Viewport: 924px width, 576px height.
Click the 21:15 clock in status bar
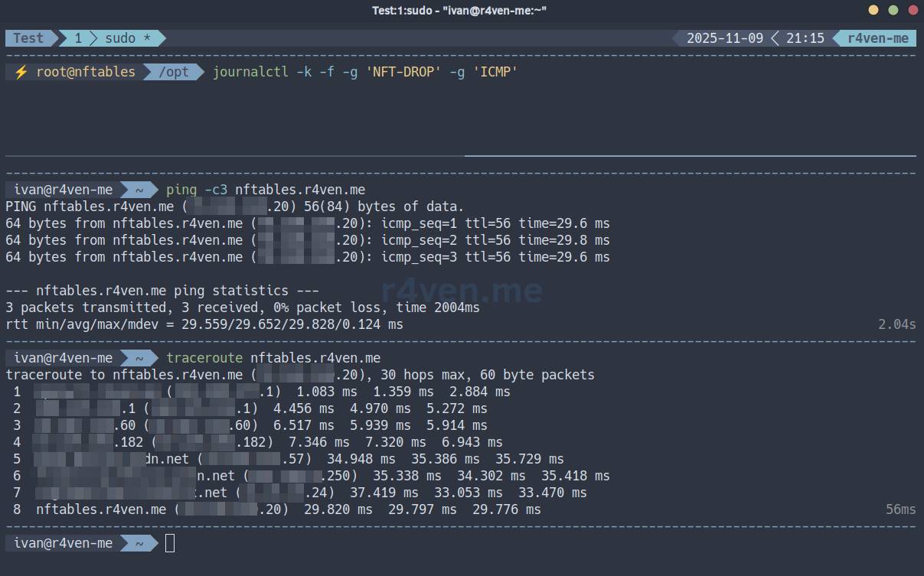[x=805, y=38]
